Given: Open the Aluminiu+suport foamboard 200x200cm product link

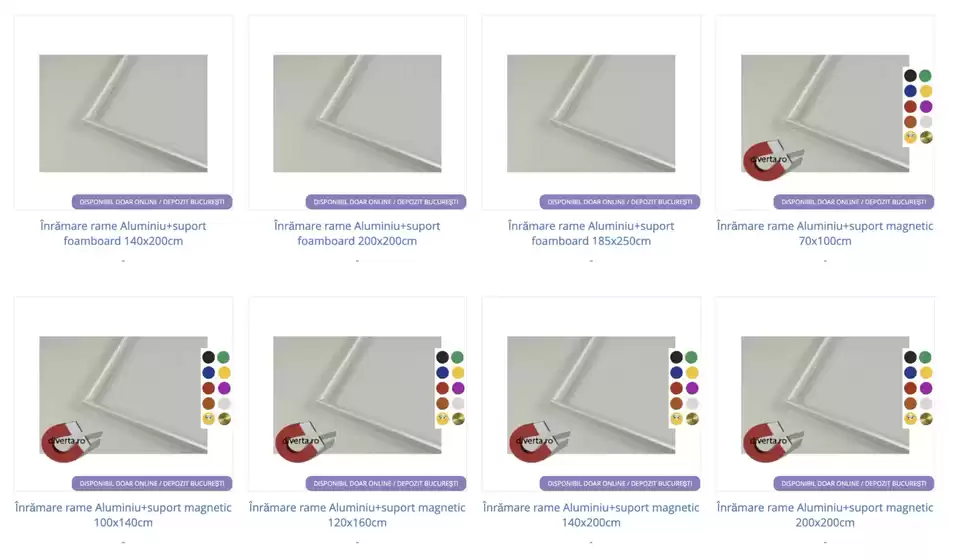Looking at the screenshot, I should point(357,233).
